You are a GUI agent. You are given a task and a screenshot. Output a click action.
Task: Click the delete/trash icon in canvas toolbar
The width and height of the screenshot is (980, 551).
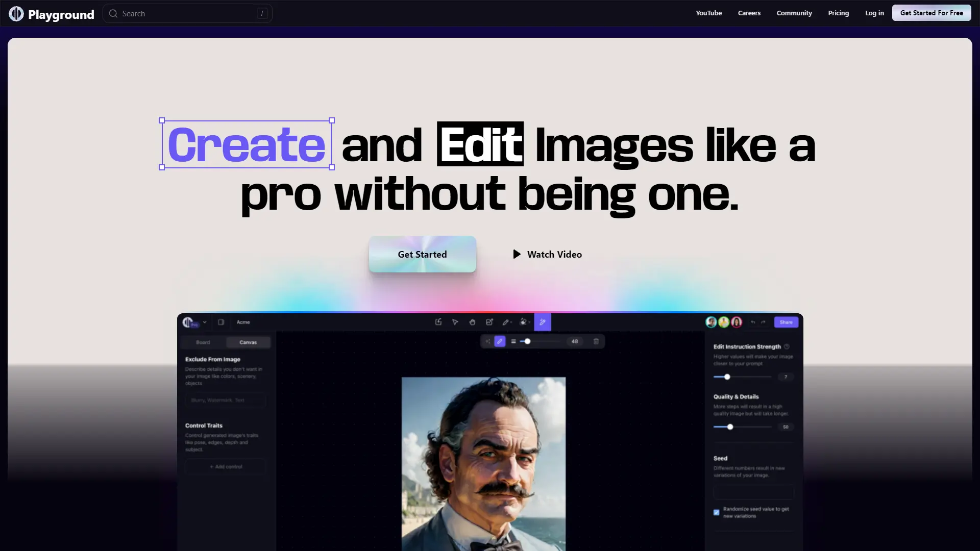pyautogui.click(x=595, y=341)
